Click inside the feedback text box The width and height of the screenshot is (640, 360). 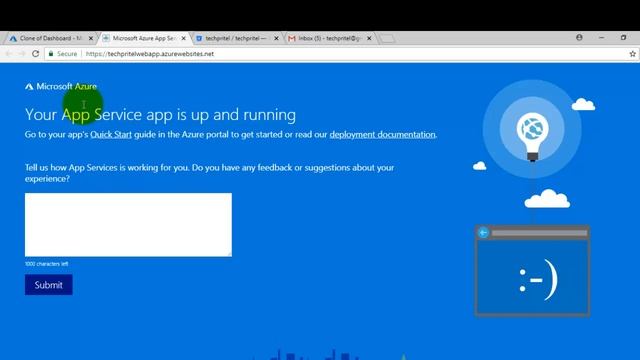click(128, 225)
